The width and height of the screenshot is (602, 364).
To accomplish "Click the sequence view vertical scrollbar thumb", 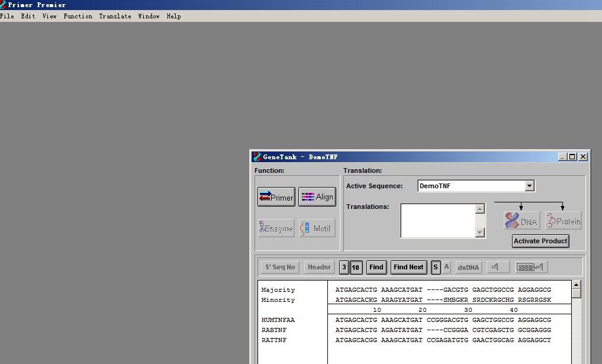I will (577, 294).
